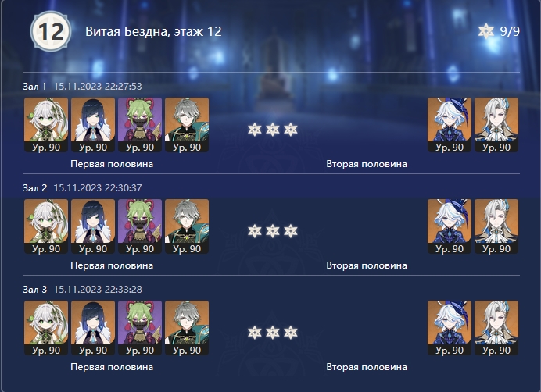Viewport: 541px width, 392px height.
Task: Select the gray-haired character portrait in Зал 2
Action: 187,226
